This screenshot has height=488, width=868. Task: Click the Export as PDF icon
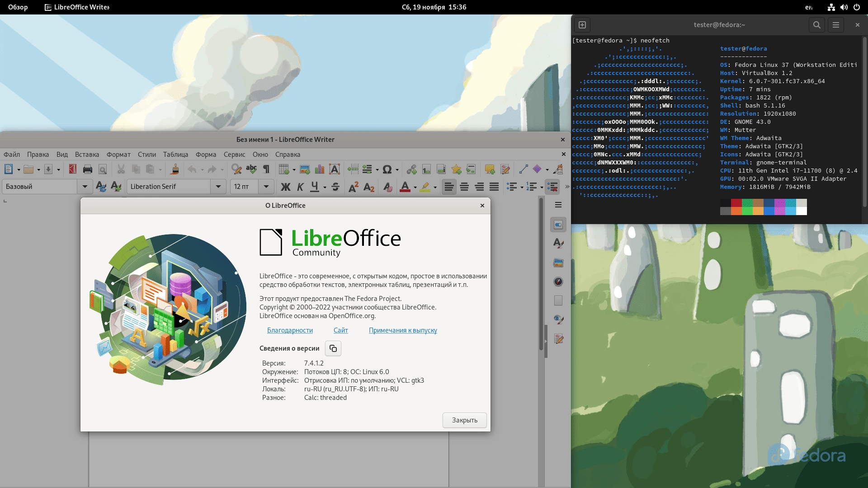pos(72,169)
